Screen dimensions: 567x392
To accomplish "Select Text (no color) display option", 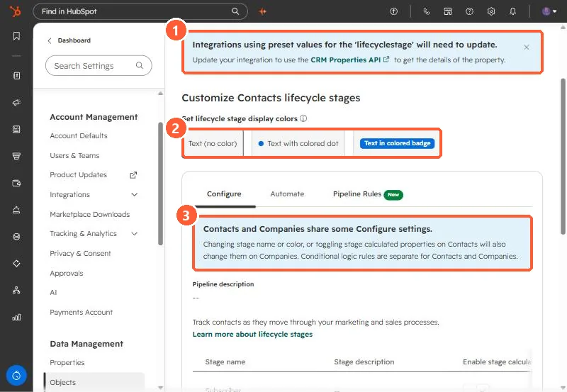I will pos(213,144).
